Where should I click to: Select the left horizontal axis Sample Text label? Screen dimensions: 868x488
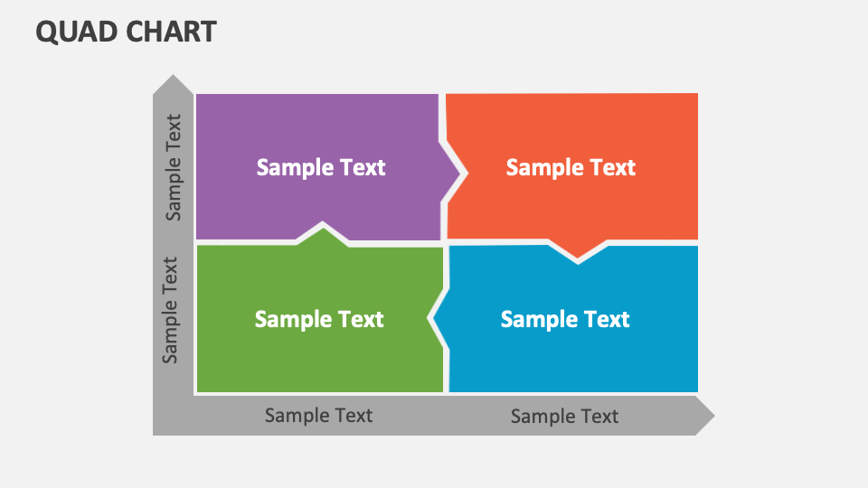tap(318, 416)
